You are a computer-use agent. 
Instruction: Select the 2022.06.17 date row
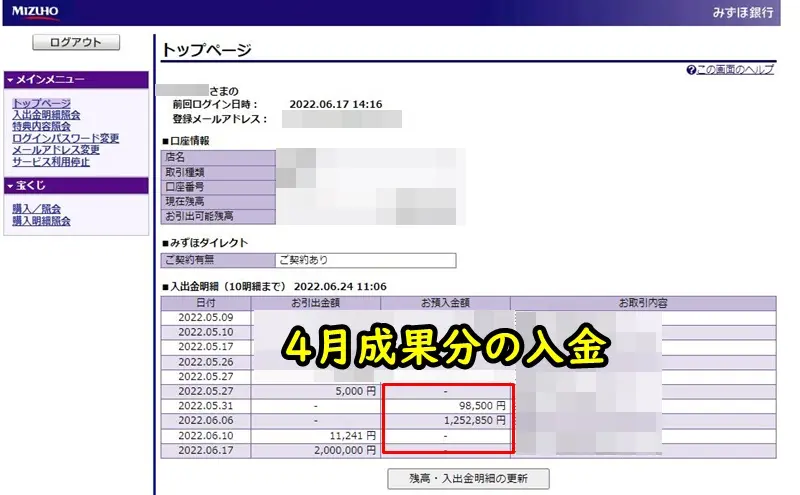pyautogui.click(x=206, y=451)
